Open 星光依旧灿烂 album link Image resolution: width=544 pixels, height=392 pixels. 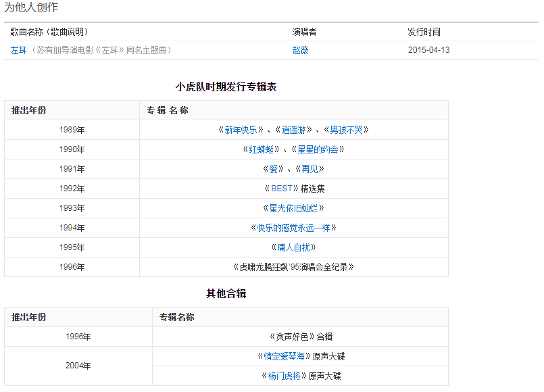(293, 208)
